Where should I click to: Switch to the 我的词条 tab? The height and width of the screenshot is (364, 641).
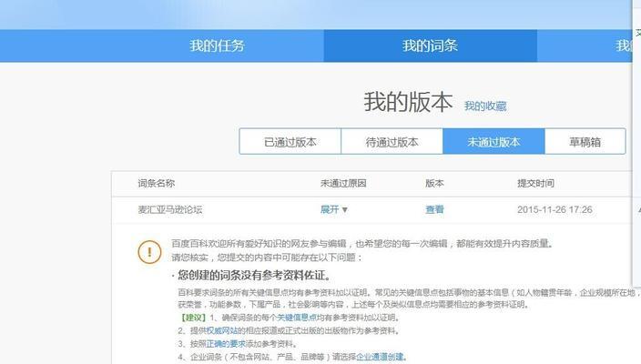pos(430,45)
